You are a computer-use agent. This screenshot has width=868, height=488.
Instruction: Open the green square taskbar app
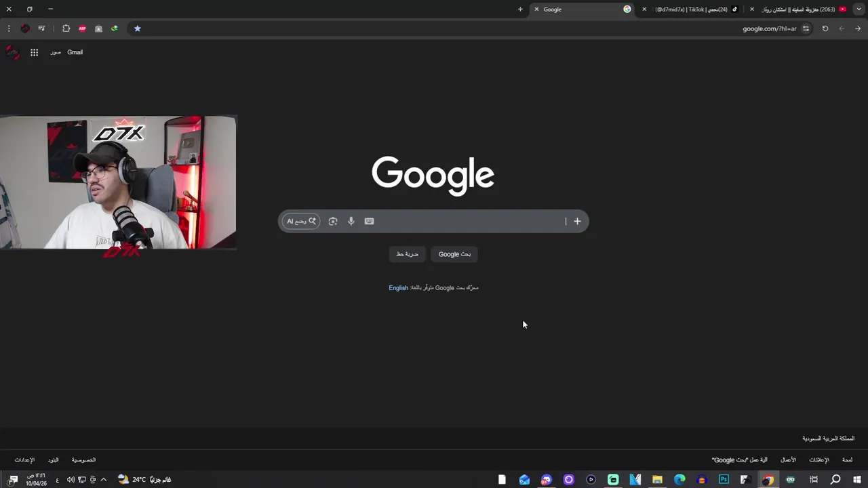pos(613,480)
